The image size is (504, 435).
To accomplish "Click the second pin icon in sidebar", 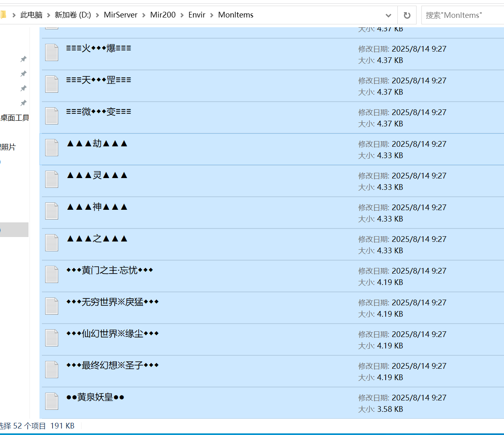I will [x=24, y=74].
